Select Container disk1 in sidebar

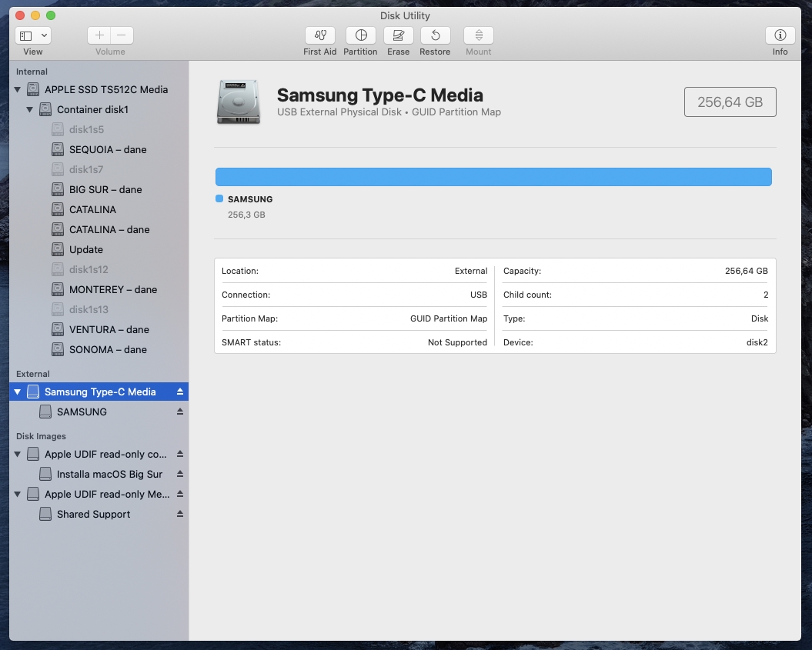point(99,110)
